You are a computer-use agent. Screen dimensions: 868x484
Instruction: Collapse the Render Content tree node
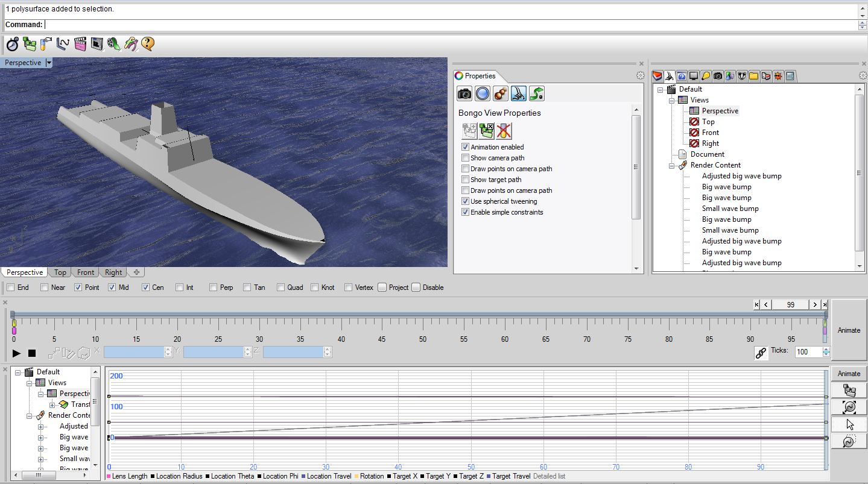[672, 165]
